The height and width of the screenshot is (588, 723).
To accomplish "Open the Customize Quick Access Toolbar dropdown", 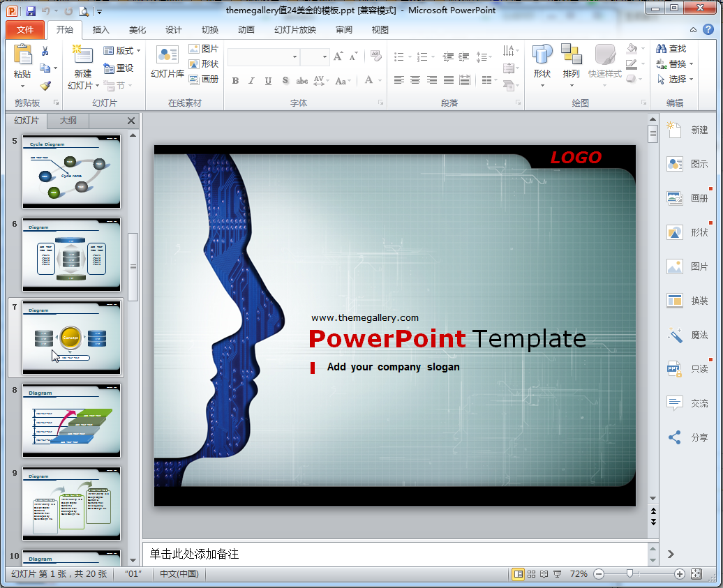I will (100, 12).
